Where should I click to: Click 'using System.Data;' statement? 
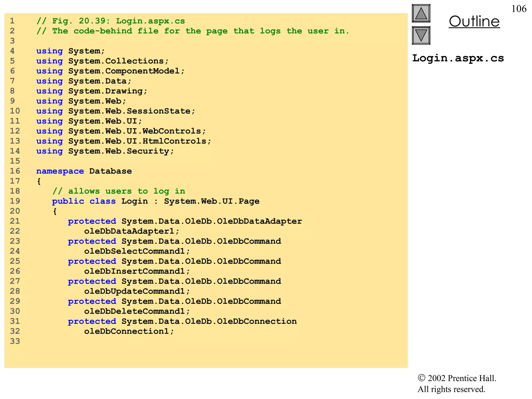(84, 81)
